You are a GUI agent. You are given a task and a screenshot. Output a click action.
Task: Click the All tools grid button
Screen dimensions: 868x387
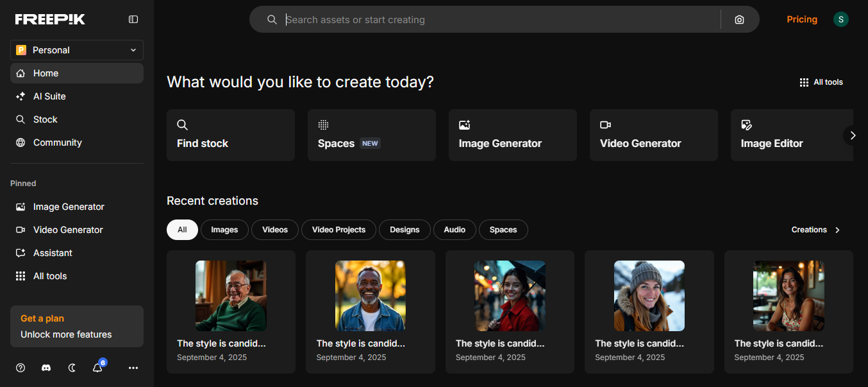coord(821,82)
